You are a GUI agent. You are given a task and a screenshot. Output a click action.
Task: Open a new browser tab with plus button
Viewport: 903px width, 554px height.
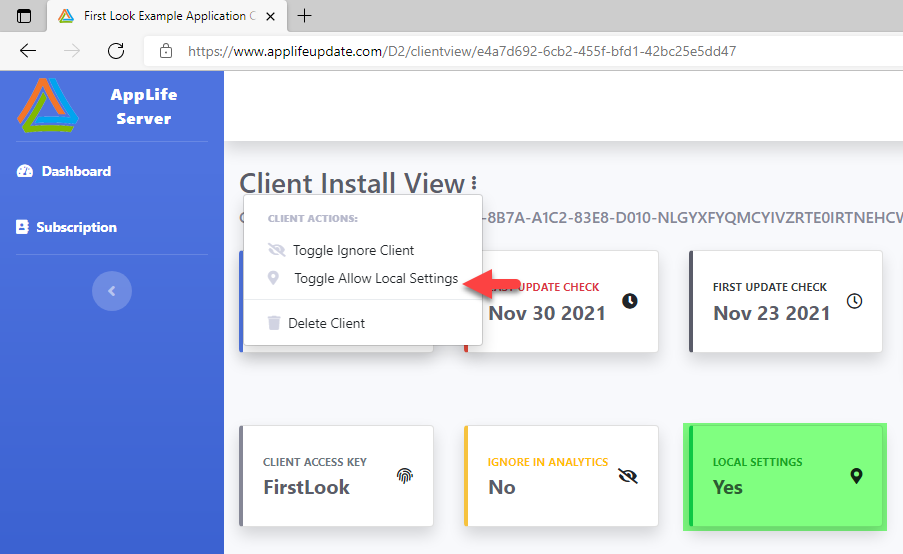tap(304, 16)
